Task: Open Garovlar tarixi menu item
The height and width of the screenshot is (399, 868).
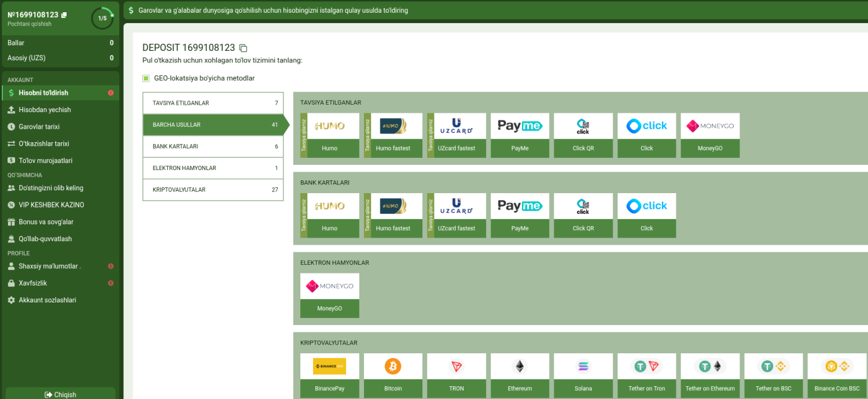Action: (x=60, y=127)
